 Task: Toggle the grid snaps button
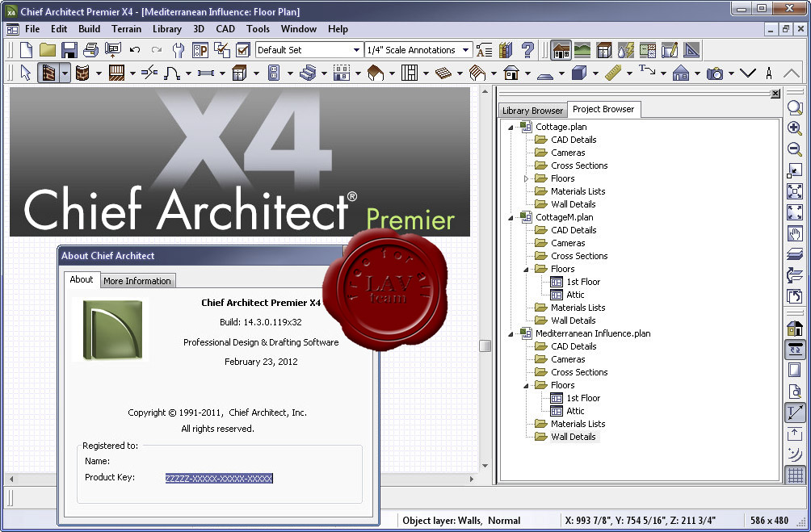coord(795,475)
